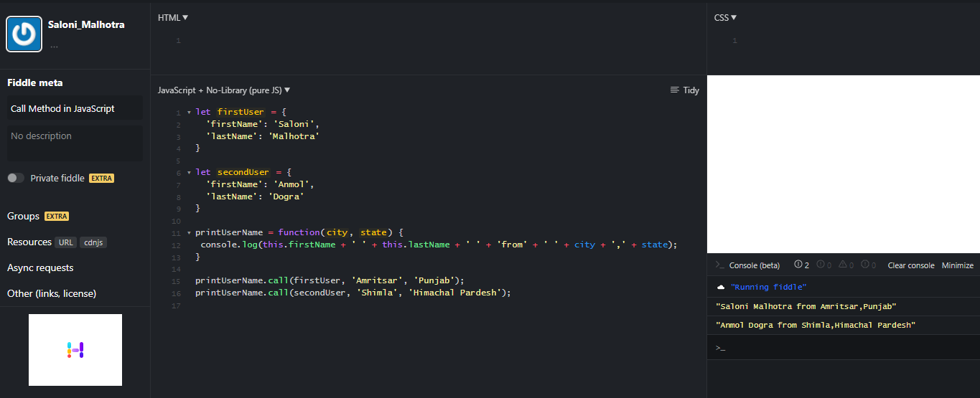Click the Tidy button
Viewport: 980px width, 398px height.
(x=684, y=90)
